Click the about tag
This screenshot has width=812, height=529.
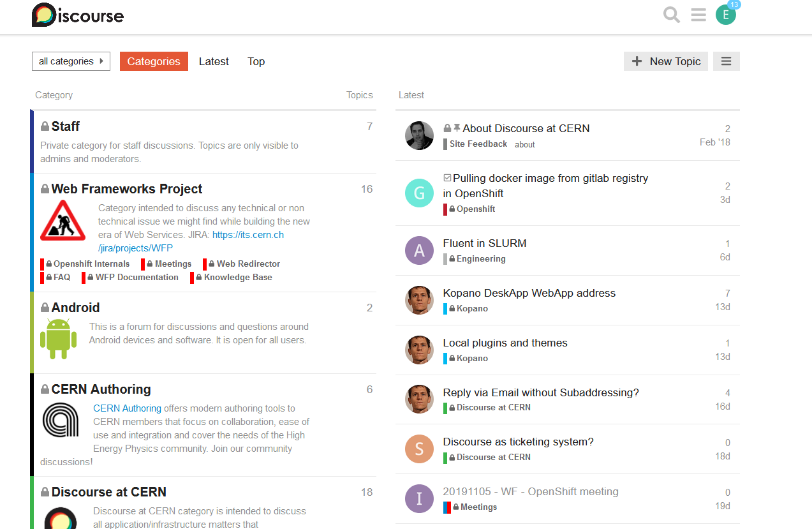[525, 145]
